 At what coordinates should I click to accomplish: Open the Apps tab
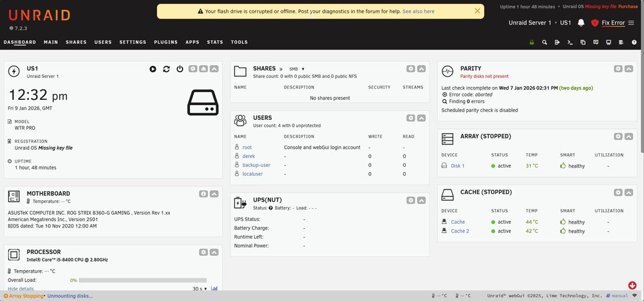coord(192,42)
